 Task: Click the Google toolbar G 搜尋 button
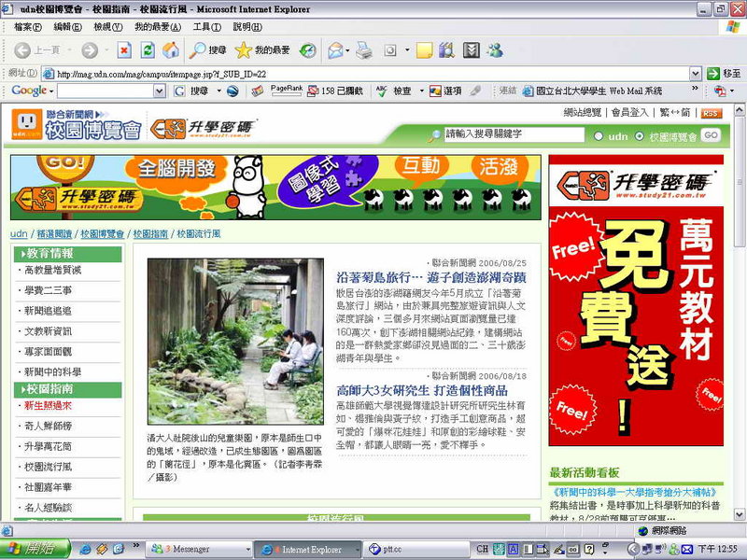[193, 91]
